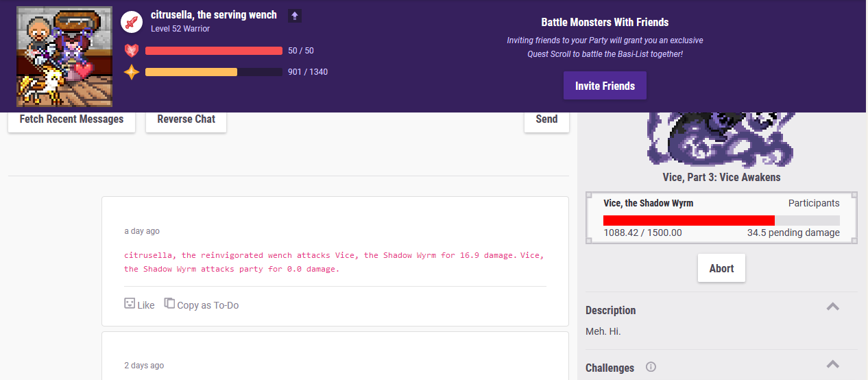Click the orange experience bar
Screen dimensions: 868x380
point(214,72)
